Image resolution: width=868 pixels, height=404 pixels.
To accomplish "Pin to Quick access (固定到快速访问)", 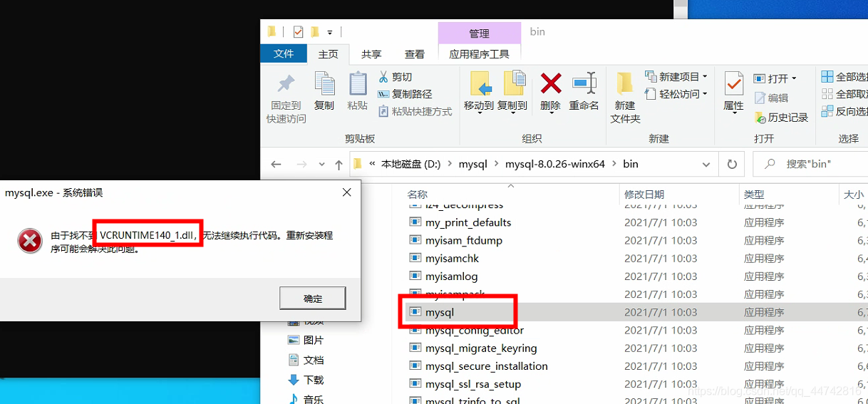I will [286, 98].
